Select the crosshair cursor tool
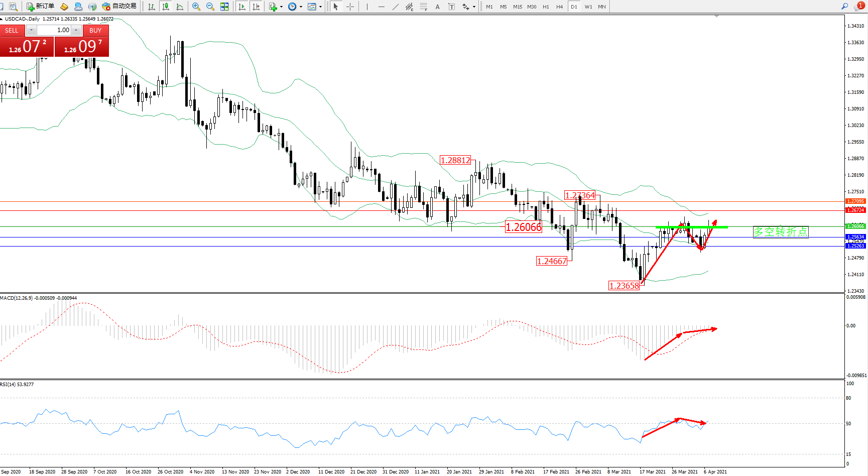868x476 pixels. pos(350,7)
